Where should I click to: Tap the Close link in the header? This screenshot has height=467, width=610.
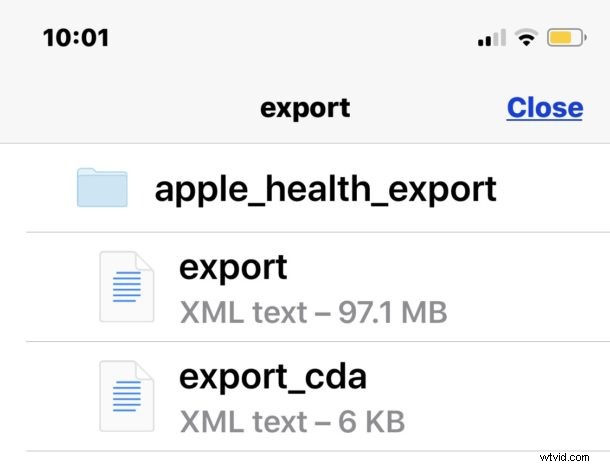[545, 108]
